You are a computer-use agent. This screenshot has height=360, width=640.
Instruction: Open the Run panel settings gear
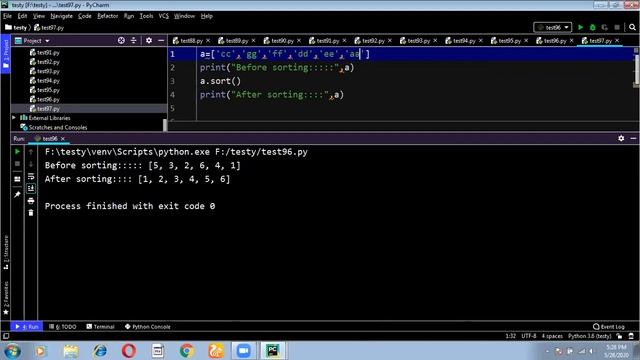pos(621,138)
